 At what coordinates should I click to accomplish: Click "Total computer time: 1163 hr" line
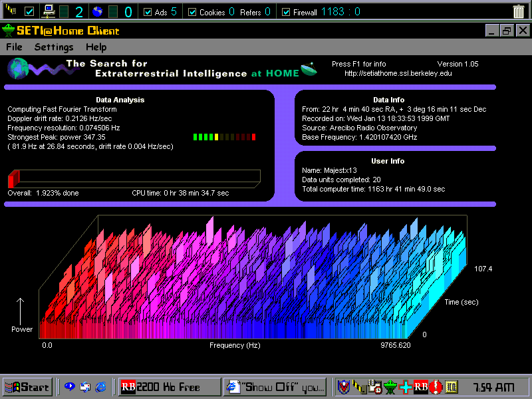374,189
